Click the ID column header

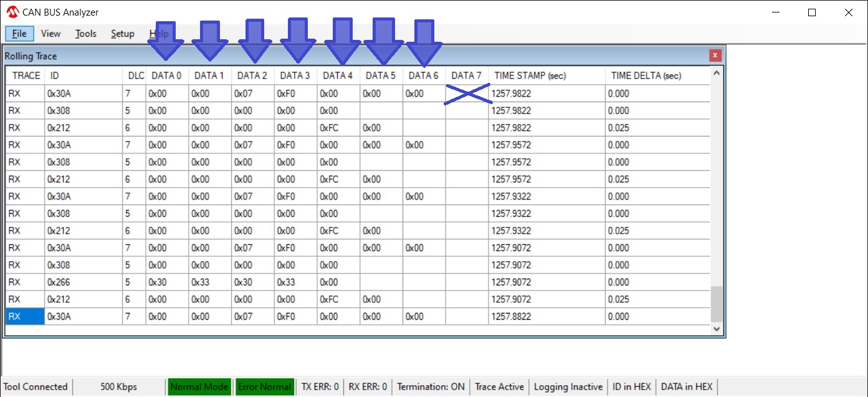tap(55, 76)
